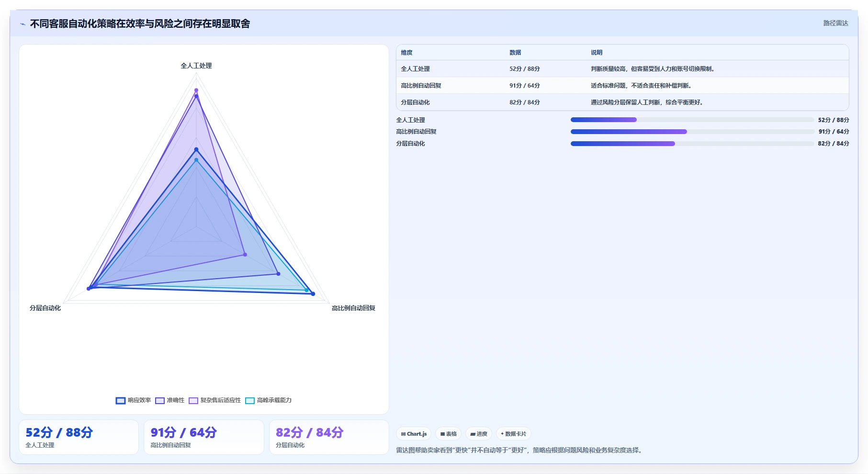
Task: Toggle the 高峰承载能力 legend series
Action: [269, 400]
